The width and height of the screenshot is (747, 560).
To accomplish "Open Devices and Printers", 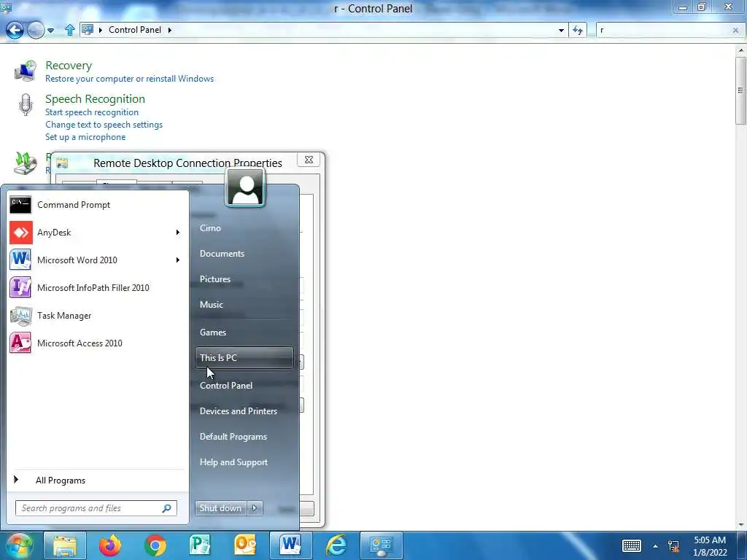I will click(239, 411).
